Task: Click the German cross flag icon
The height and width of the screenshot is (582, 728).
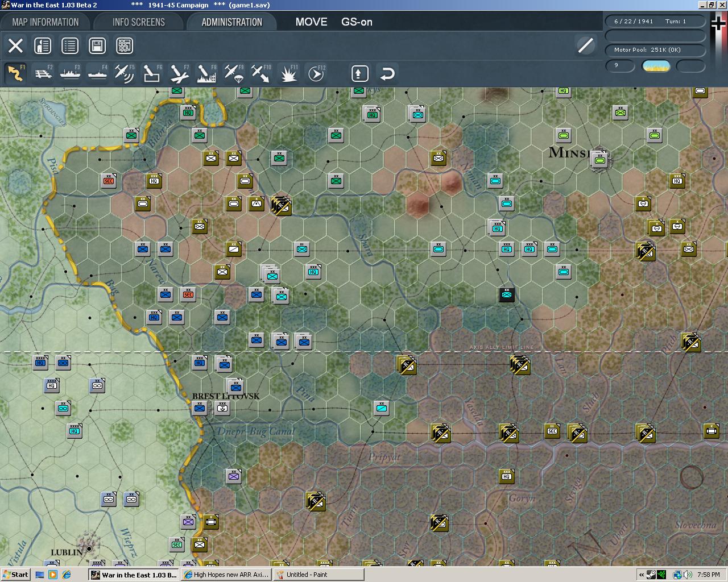Action: pos(718,24)
